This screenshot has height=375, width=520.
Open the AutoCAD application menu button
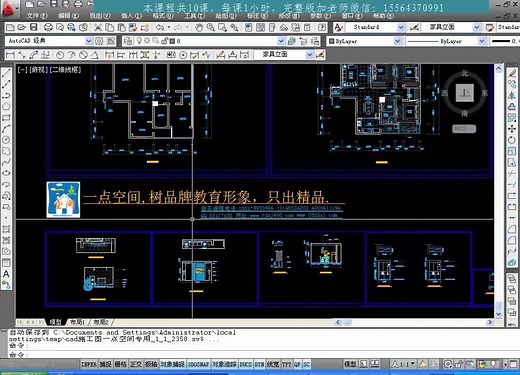9,9
